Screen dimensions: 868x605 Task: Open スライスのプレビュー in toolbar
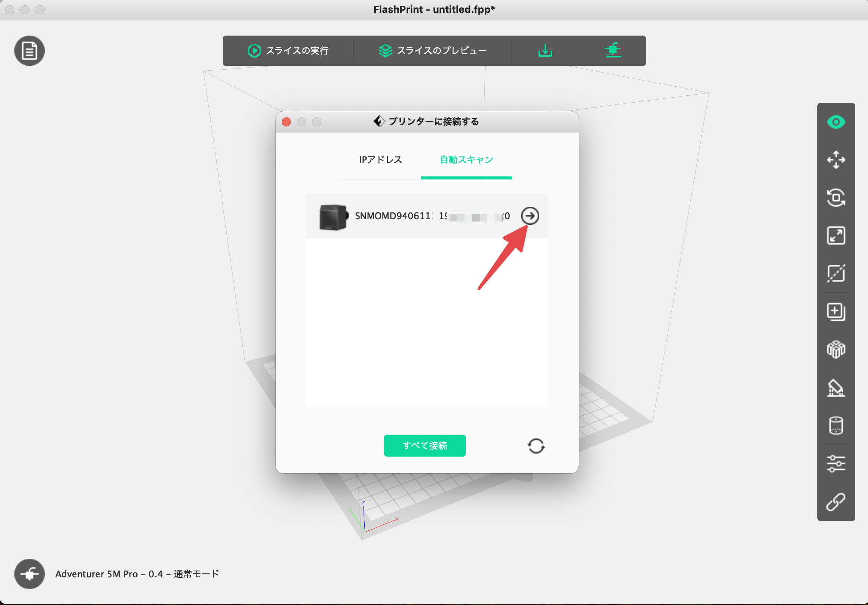[x=432, y=51]
